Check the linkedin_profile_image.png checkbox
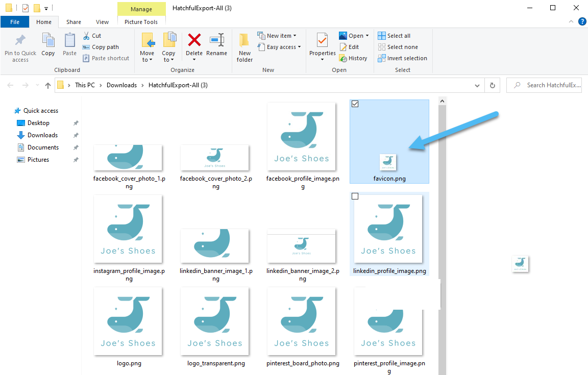The image size is (588, 375). pos(355,196)
